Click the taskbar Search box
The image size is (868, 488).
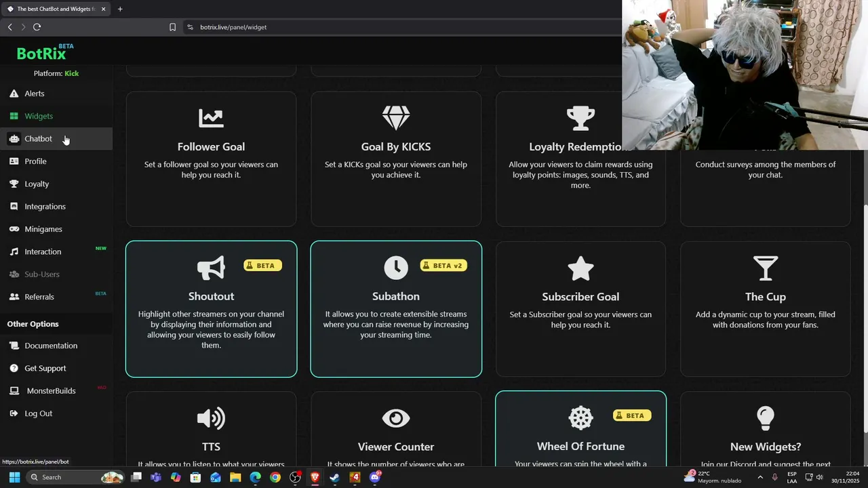coord(76,477)
